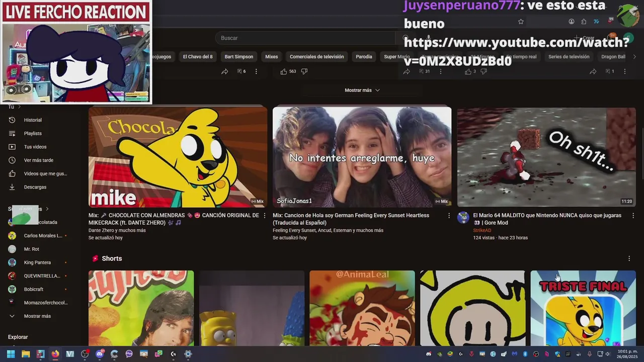Click share arrow next to comment count 1
644x362 pixels.
[593, 71]
